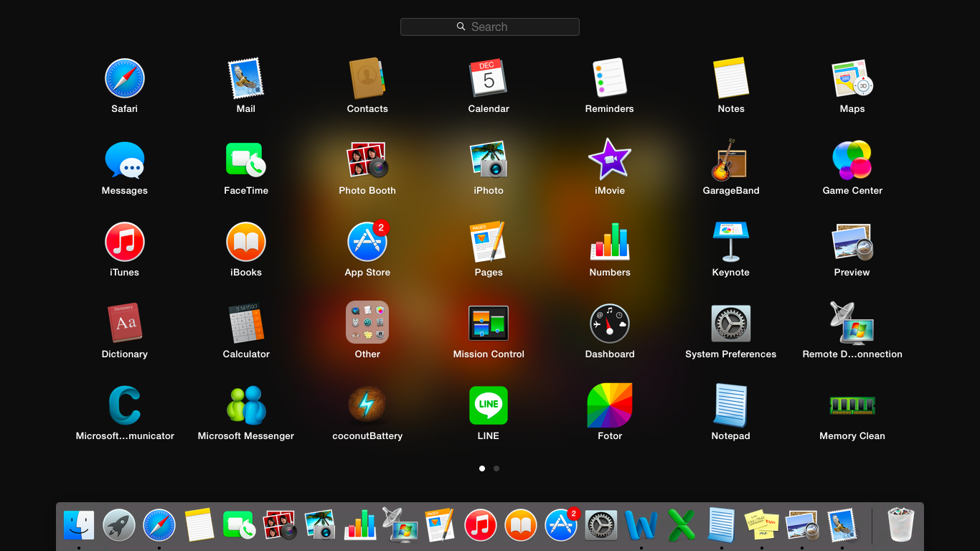This screenshot has height=551, width=980.
Task: Launch Pages from the Launchpad grid
Action: 489,242
